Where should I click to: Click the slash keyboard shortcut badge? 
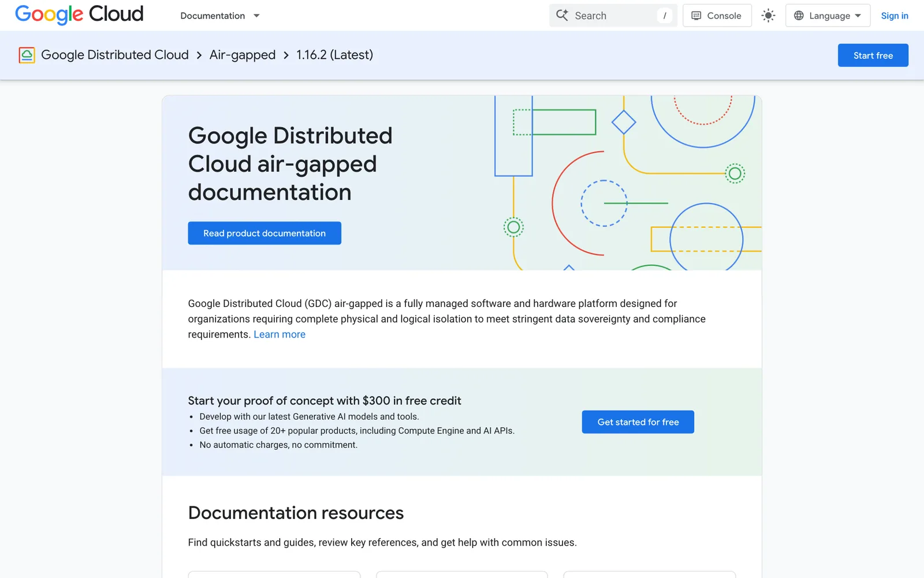pyautogui.click(x=665, y=16)
